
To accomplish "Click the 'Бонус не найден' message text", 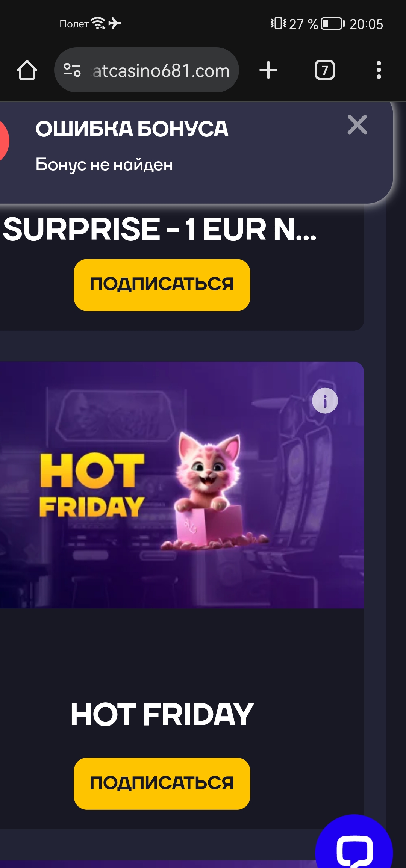I will tap(104, 165).
